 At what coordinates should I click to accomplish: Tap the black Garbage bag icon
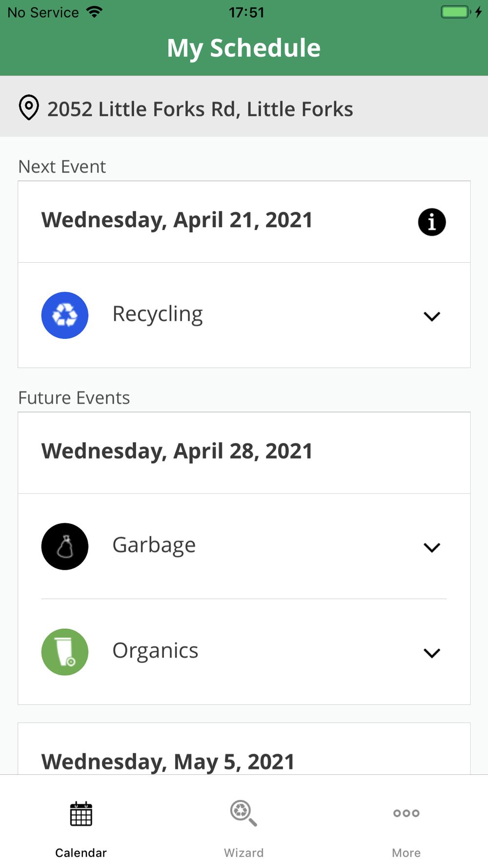coord(65,546)
